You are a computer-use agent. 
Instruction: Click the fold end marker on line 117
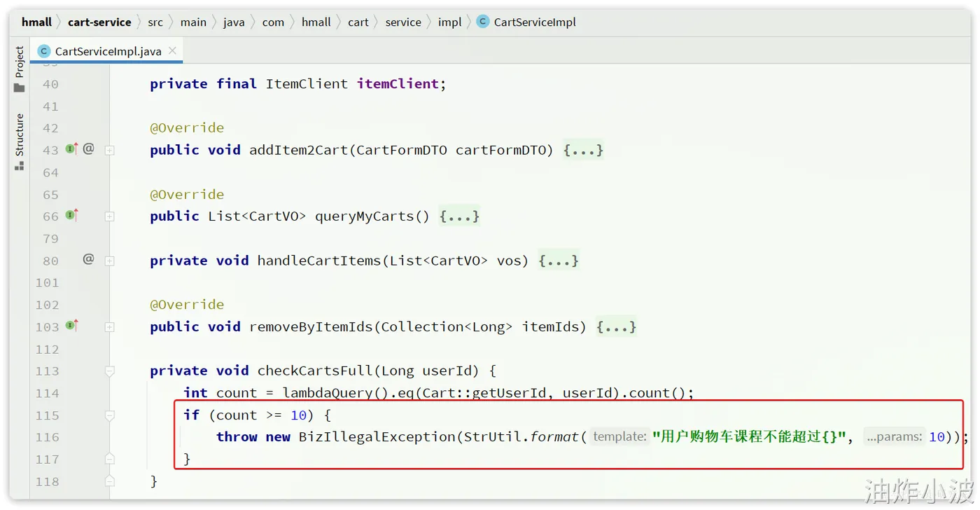(x=109, y=459)
